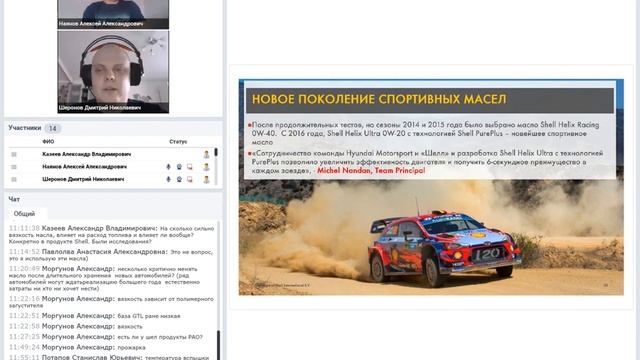Click webcam icon in Наимов Алексей row

point(179,167)
